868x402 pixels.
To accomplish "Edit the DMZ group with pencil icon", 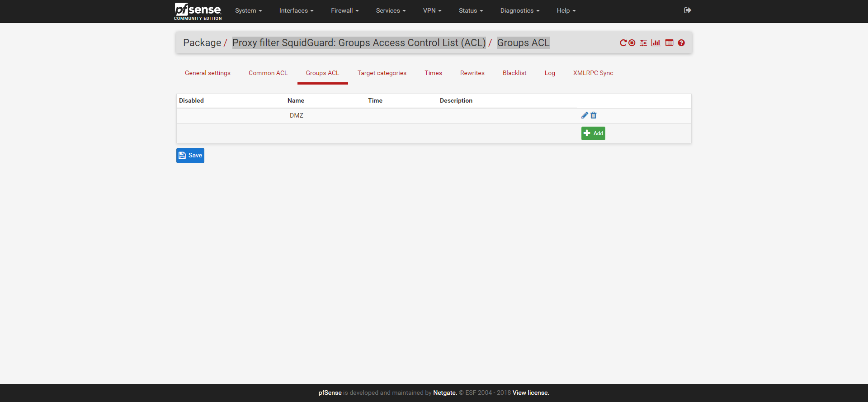I will [x=585, y=115].
